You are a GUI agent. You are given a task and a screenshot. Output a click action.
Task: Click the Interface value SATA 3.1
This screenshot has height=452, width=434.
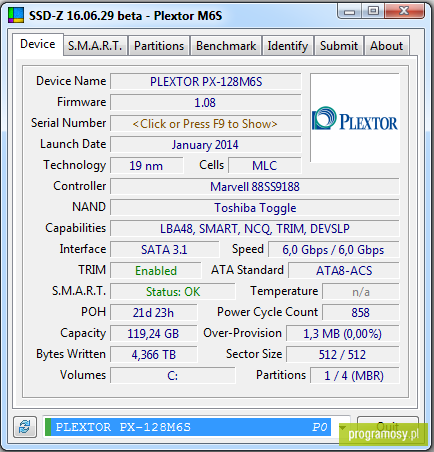[165, 250]
